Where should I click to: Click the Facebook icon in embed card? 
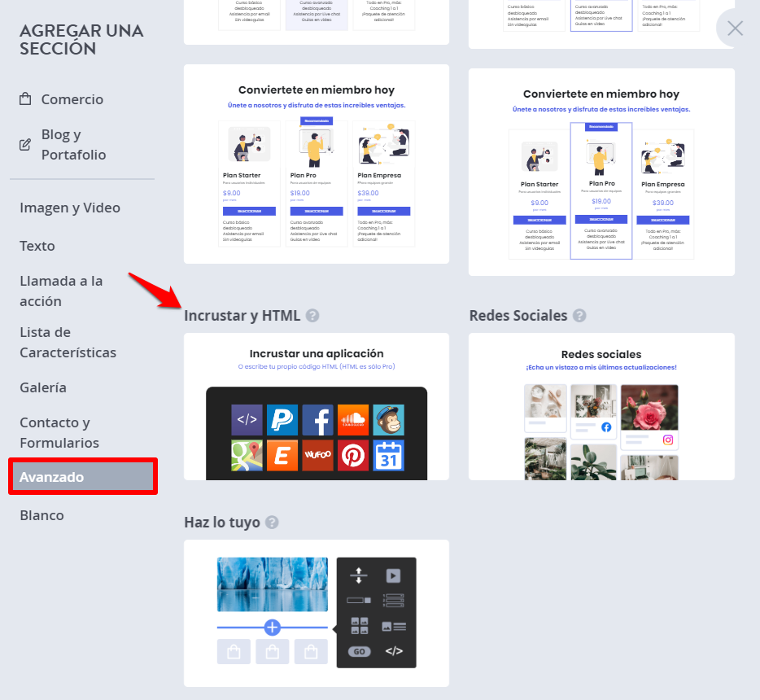[x=317, y=420]
